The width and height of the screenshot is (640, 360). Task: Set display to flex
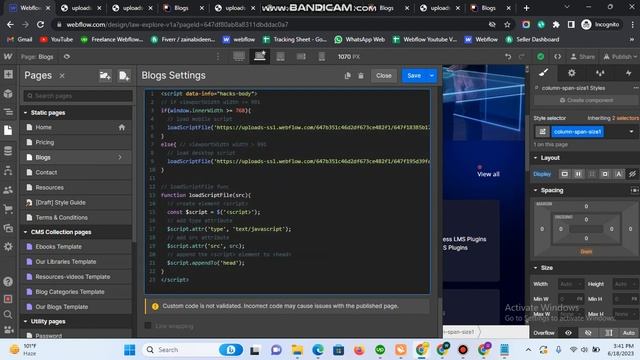[578, 174]
